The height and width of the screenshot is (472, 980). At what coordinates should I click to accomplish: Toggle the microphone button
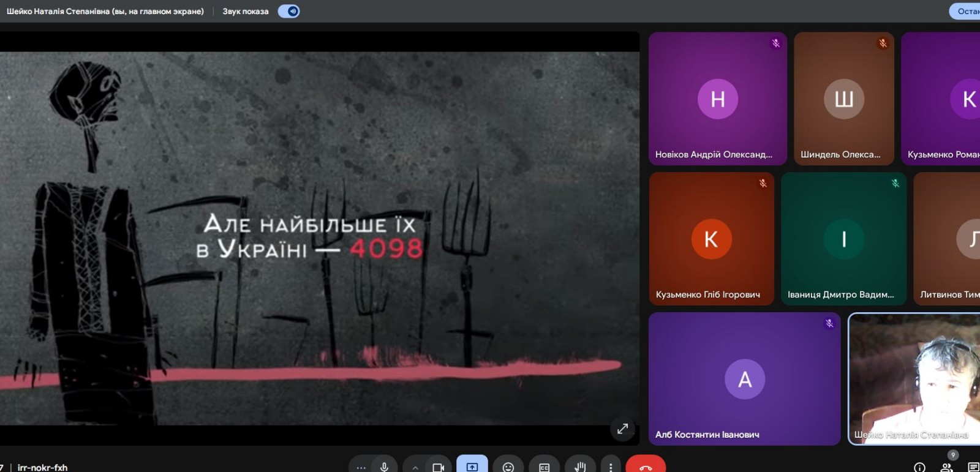pos(384,466)
